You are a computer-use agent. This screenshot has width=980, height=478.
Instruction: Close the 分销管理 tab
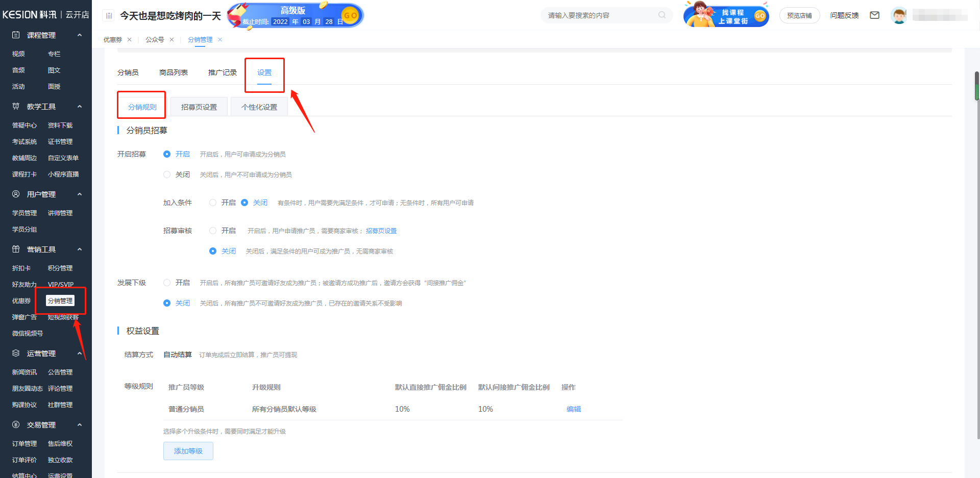(220, 40)
